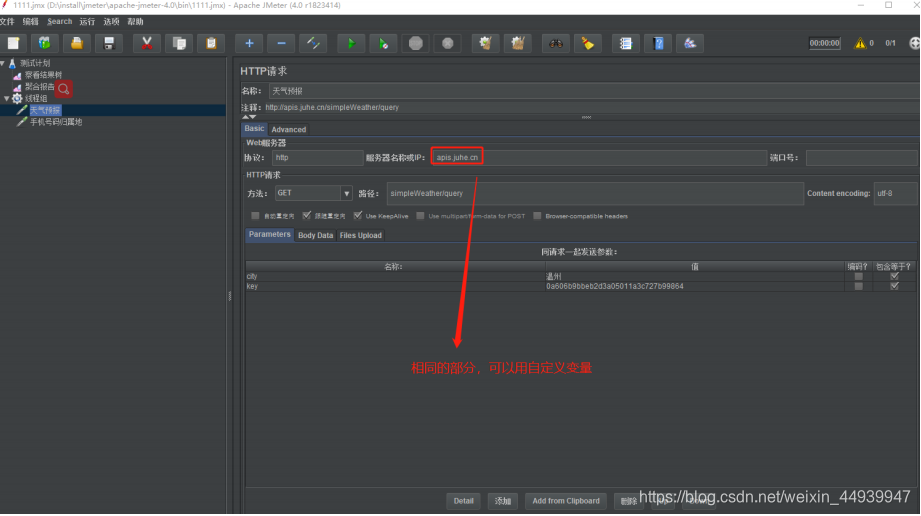Viewport: 921px width, 516px height.
Task: Start the test with green play icon
Action: tap(351, 43)
